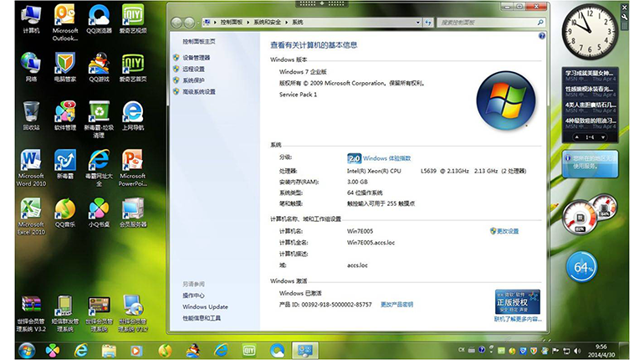Image resolution: width=644 pixels, height=360 pixels.
Task: Open the 上网导航 desktop shortcut
Action: [x=133, y=116]
